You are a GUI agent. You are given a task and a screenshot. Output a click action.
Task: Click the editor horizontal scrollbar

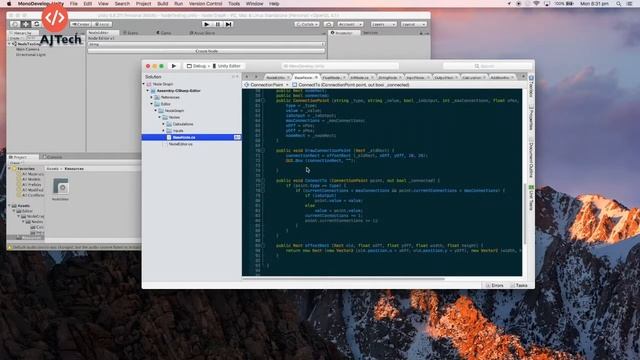pyautogui.click(x=343, y=279)
